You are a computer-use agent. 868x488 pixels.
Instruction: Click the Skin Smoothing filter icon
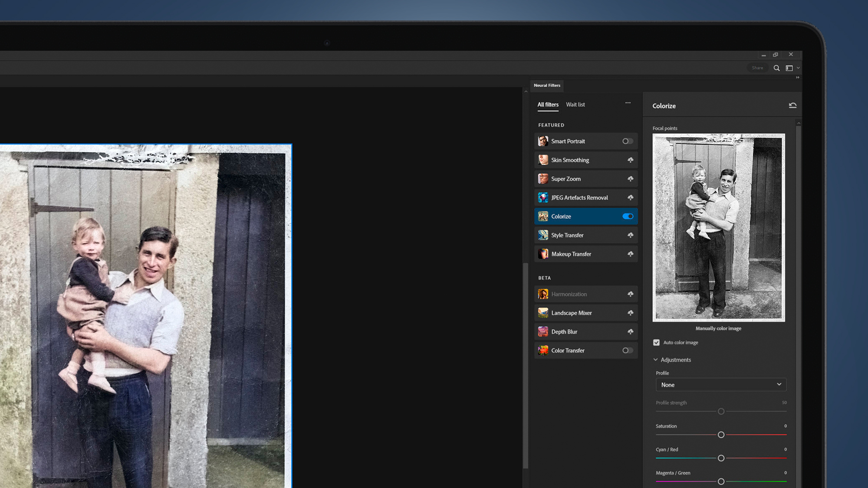(542, 160)
